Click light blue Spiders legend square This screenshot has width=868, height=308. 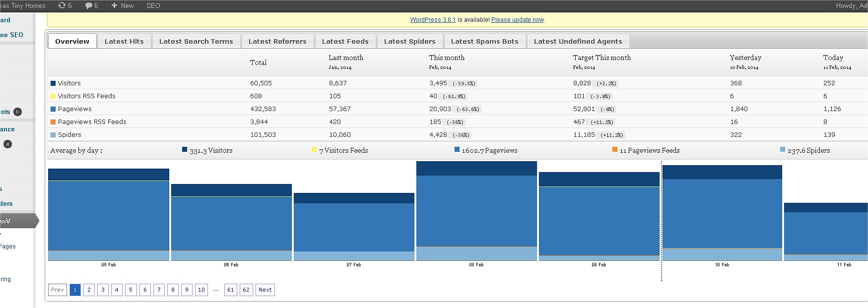click(x=53, y=135)
